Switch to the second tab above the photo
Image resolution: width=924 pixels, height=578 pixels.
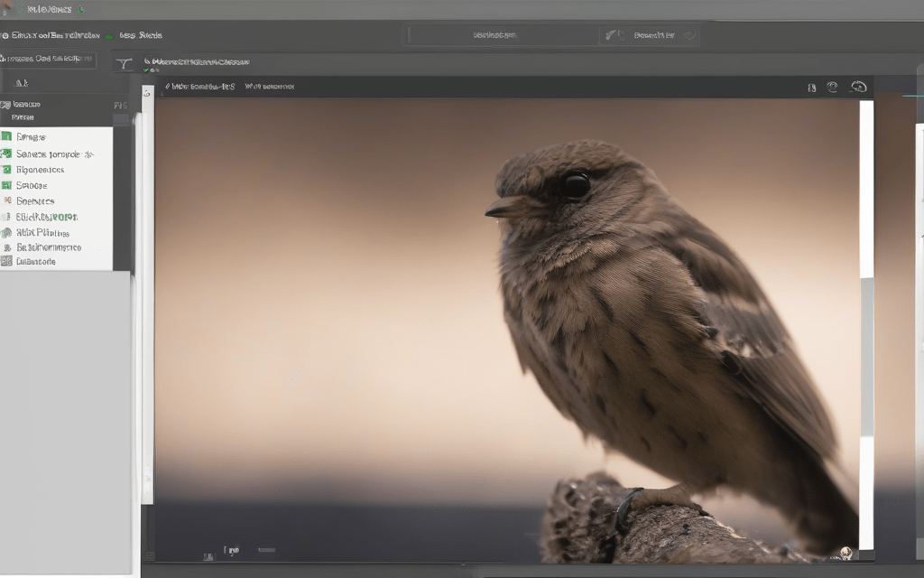[x=270, y=87]
